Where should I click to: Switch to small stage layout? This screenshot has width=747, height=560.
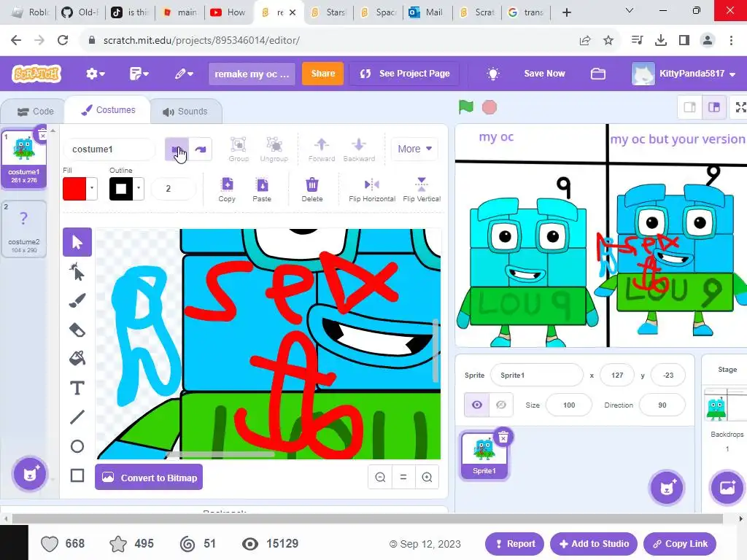(x=690, y=107)
